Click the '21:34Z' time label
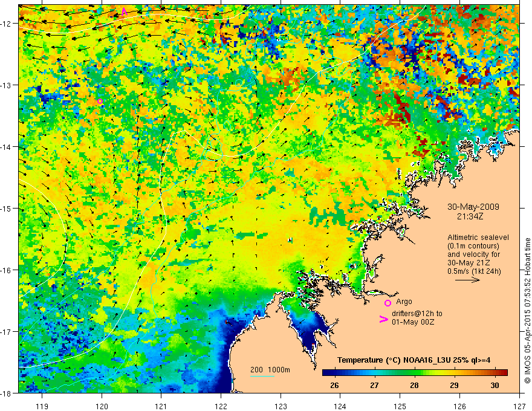 coord(470,216)
